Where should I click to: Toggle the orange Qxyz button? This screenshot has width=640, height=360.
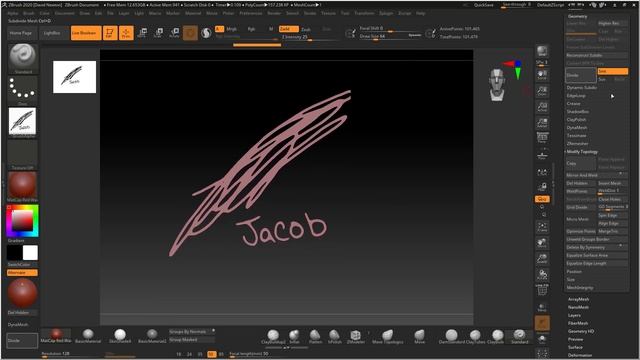(542, 199)
